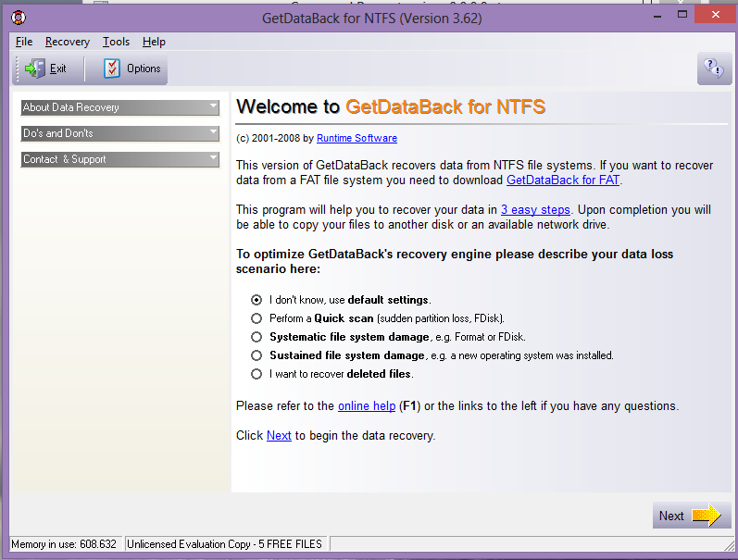Expand the Do's and Don'ts panel
The image size is (738, 560).
click(120, 133)
